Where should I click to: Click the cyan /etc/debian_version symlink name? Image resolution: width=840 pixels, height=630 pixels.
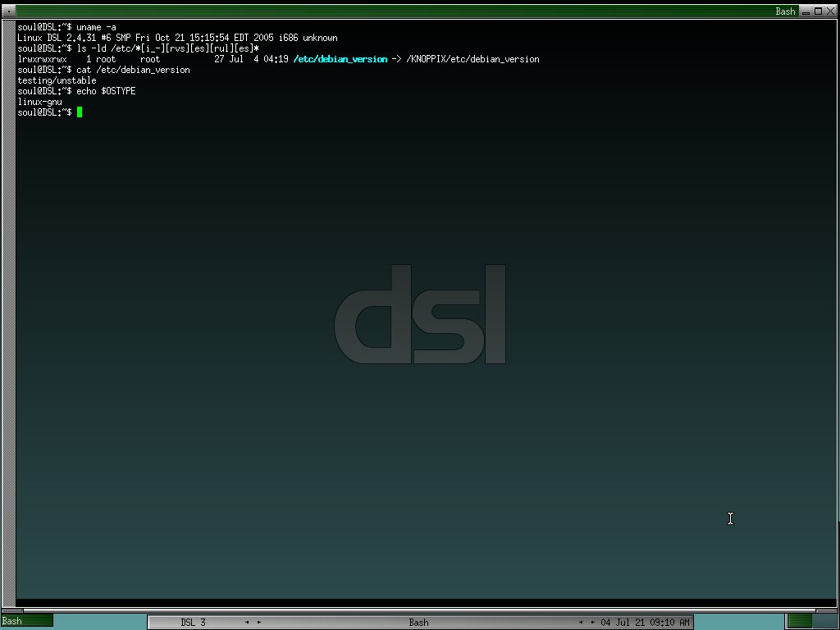pyautogui.click(x=340, y=59)
